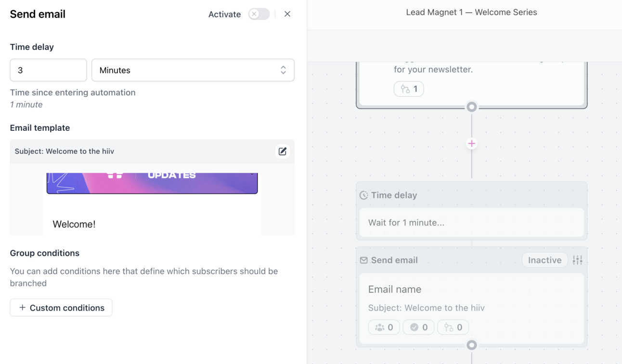
Task: Click the connector dot below Send email node
Action: [472, 345]
